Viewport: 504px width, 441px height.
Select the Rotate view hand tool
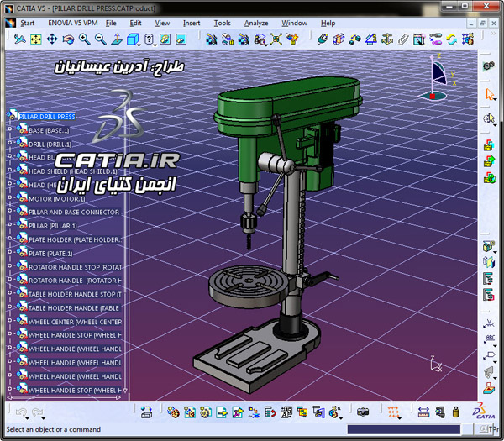pyautogui.click(x=68, y=39)
